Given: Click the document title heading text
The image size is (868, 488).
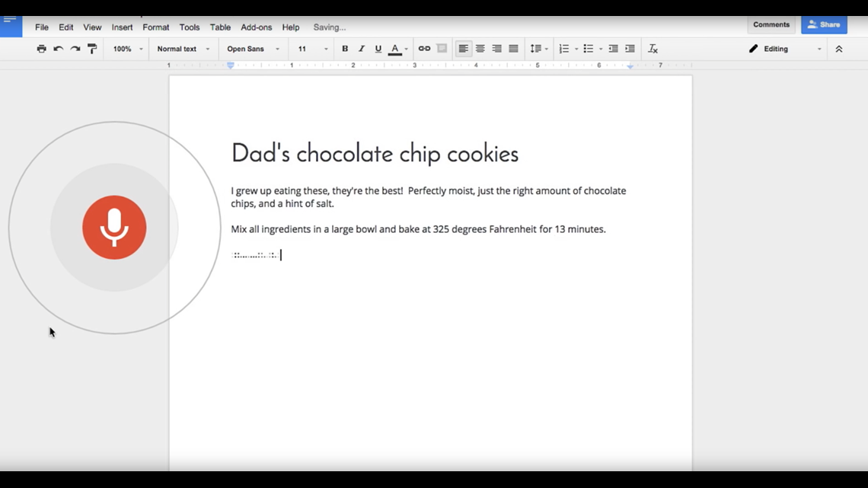Looking at the screenshot, I should coord(375,153).
